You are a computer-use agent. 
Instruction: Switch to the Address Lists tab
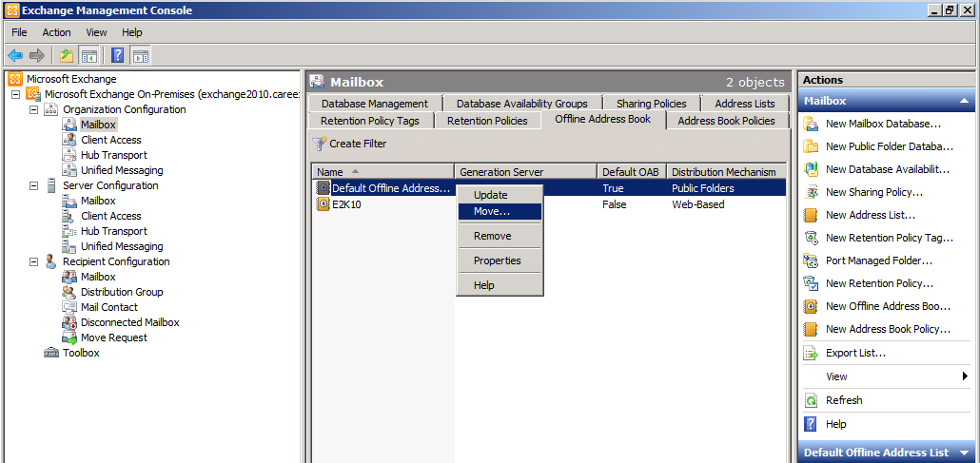pos(745,104)
